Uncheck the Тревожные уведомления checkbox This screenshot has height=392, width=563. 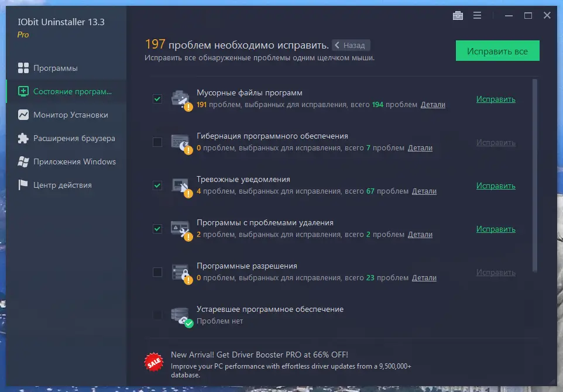click(x=157, y=185)
